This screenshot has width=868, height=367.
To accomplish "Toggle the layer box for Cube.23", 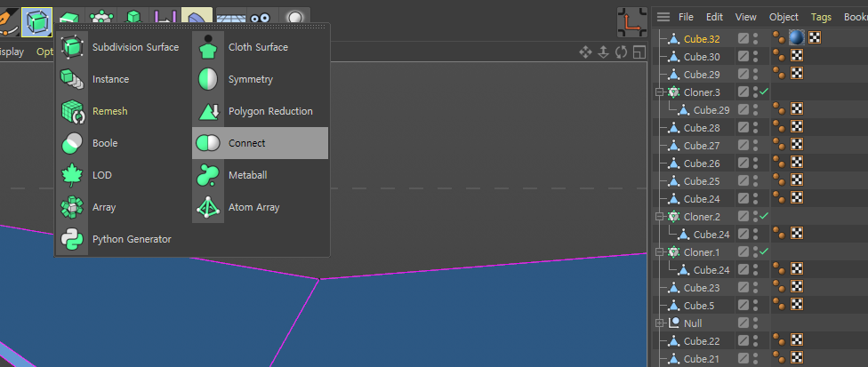I will click(x=743, y=287).
